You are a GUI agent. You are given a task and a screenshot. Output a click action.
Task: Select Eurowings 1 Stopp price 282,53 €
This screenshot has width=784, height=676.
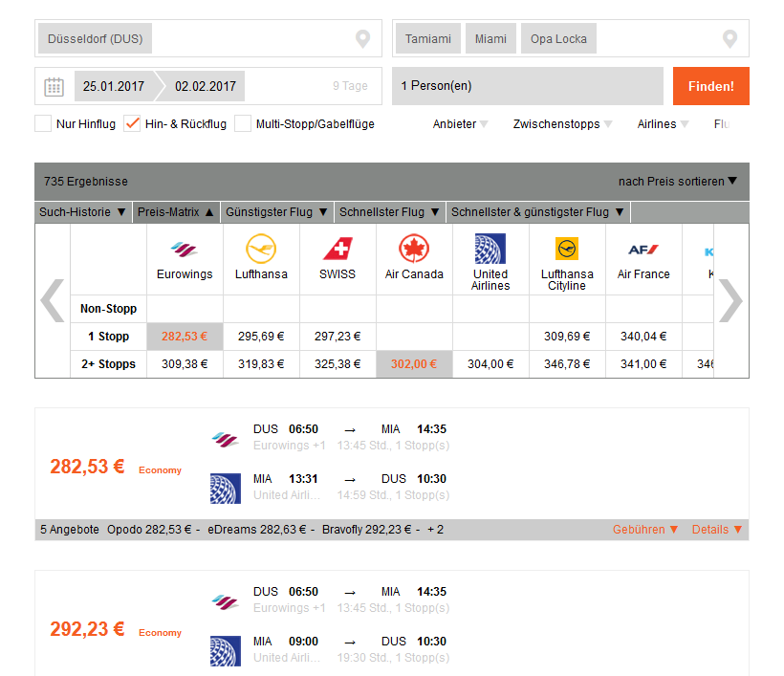tap(185, 337)
